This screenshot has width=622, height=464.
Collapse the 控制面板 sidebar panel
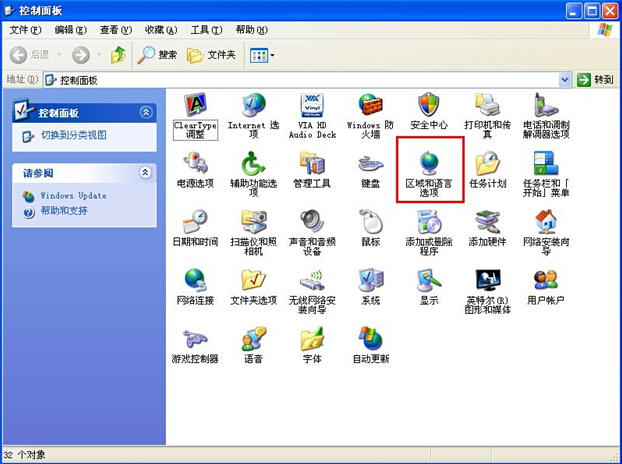(x=146, y=112)
